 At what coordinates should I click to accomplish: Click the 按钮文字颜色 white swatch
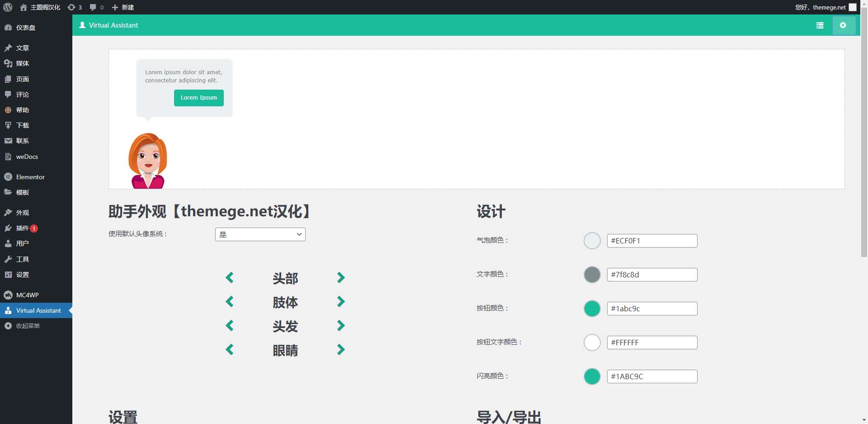592,343
